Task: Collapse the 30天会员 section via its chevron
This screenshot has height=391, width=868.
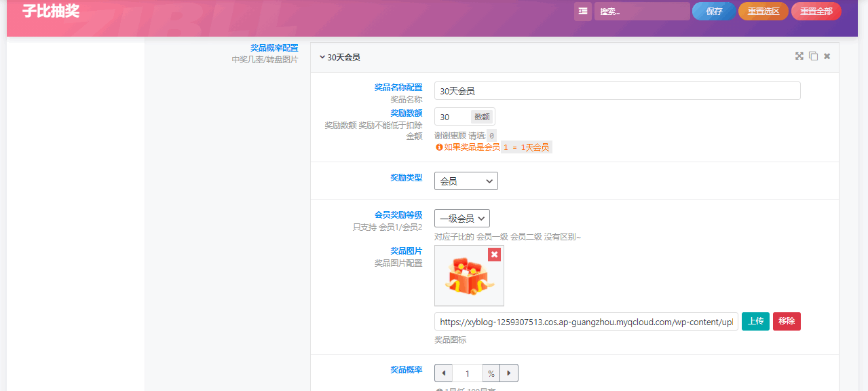Action: [322, 57]
